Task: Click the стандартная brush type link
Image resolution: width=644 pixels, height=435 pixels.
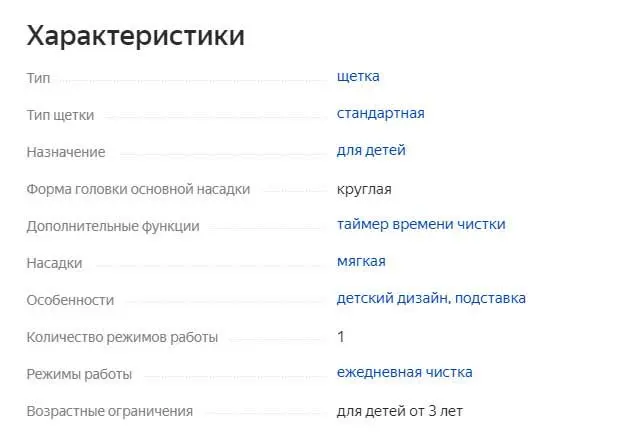Action: 380,113
